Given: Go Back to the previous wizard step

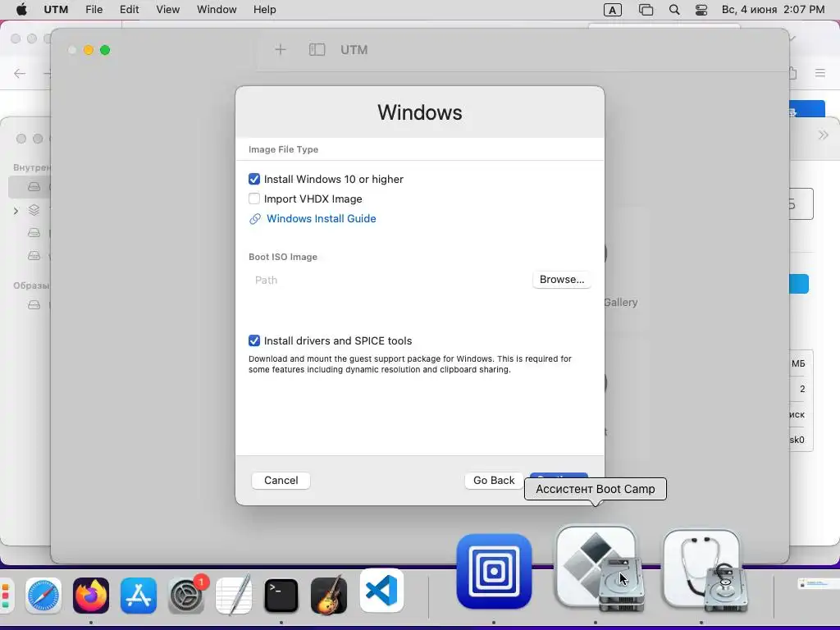Looking at the screenshot, I should pos(494,481).
